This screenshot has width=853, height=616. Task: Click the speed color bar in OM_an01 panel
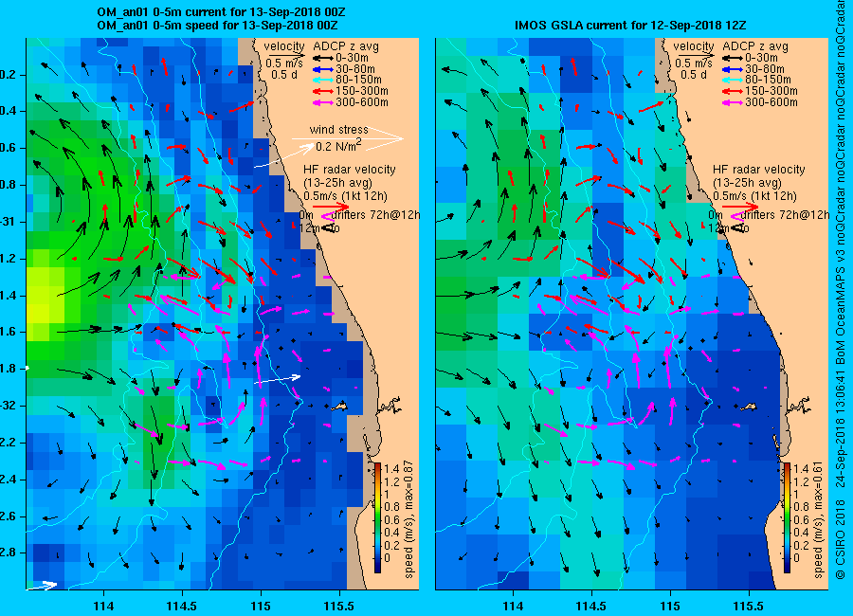pyautogui.click(x=377, y=517)
